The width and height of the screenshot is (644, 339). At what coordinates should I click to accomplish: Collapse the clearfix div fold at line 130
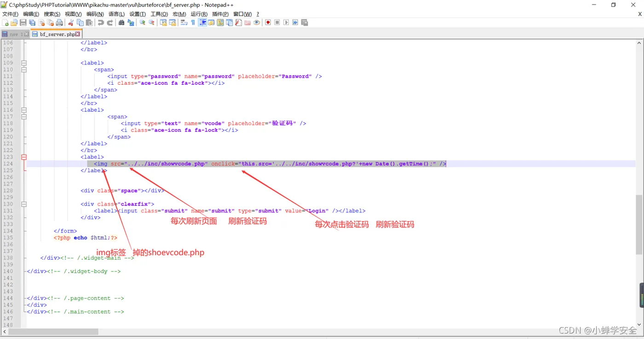(x=24, y=204)
